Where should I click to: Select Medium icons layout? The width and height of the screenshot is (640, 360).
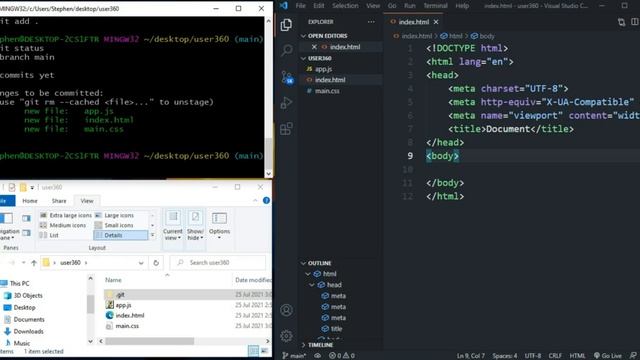[x=63, y=225]
